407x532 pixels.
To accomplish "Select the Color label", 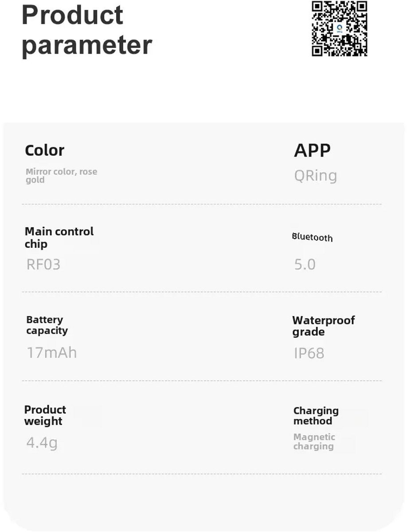I will pos(44,150).
